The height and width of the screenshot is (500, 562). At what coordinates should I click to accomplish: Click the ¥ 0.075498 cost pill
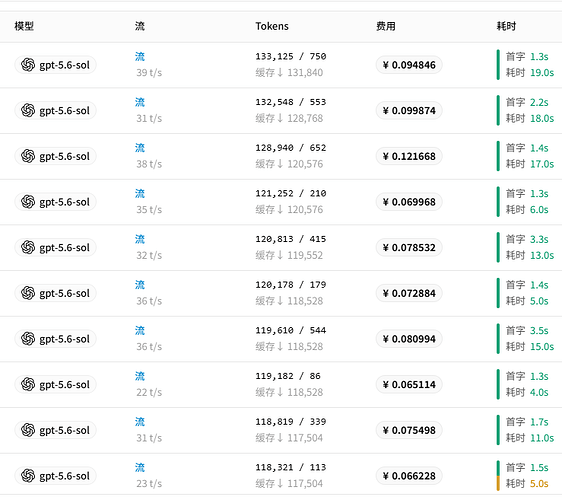click(x=409, y=430)
